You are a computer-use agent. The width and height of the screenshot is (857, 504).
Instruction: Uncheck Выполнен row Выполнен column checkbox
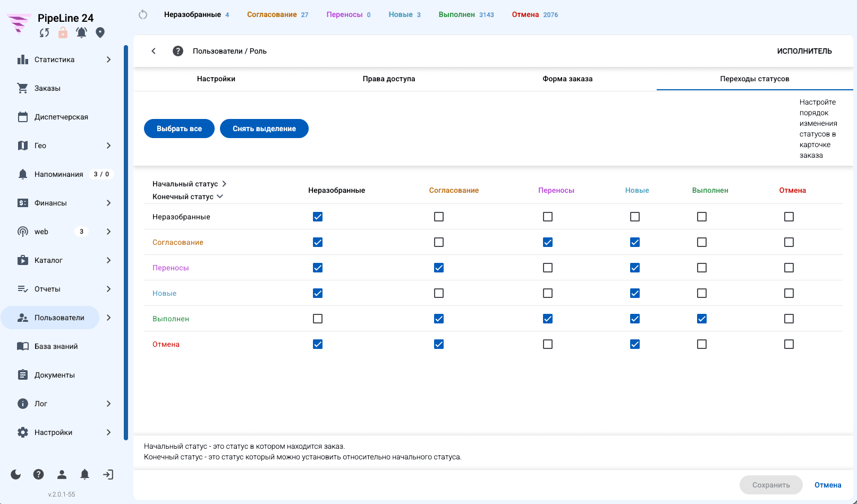tap(702, 319)
